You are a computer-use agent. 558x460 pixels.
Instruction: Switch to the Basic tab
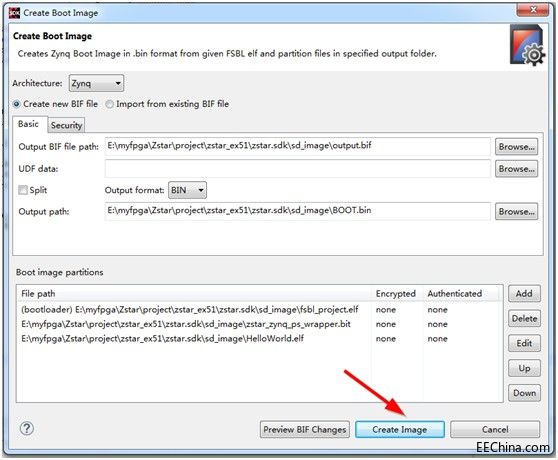28,124
